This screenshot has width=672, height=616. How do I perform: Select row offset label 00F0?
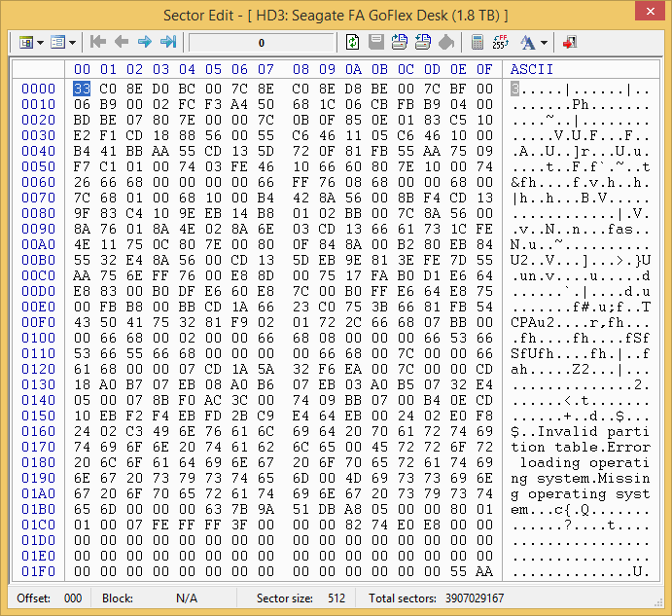click(39, 322)
